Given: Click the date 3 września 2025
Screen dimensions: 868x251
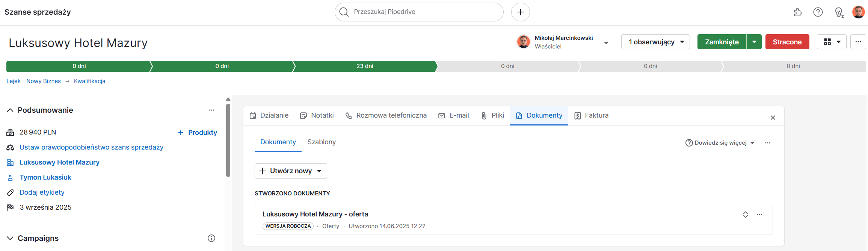Looking at the screenshot, I should click(x=45, y=207).
